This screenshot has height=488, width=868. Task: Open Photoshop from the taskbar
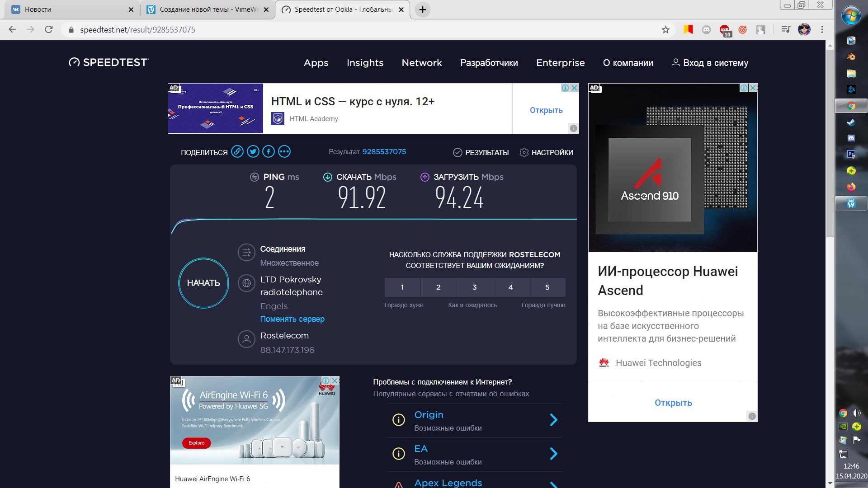[x=851, y=155]
